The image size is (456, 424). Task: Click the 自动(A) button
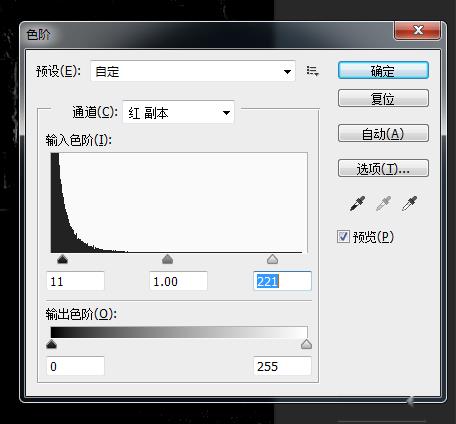(x=383, y=133)
